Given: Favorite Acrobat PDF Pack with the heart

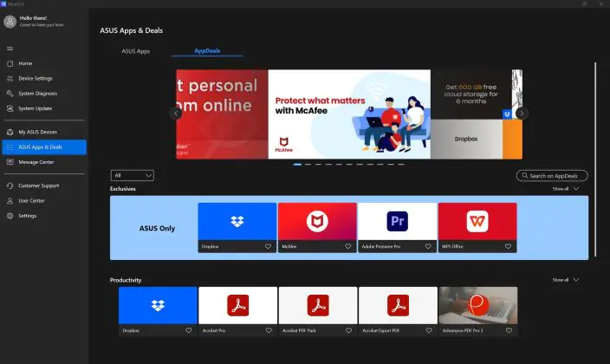Looking at the screenshot, I should tap(349, 330).
